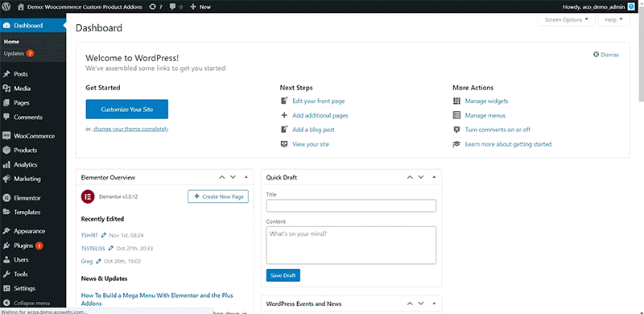The height and width of the screenshot is (314, 644).
Task: Click the pencil icon next to TESTELISS
Action: coord(110,248)
